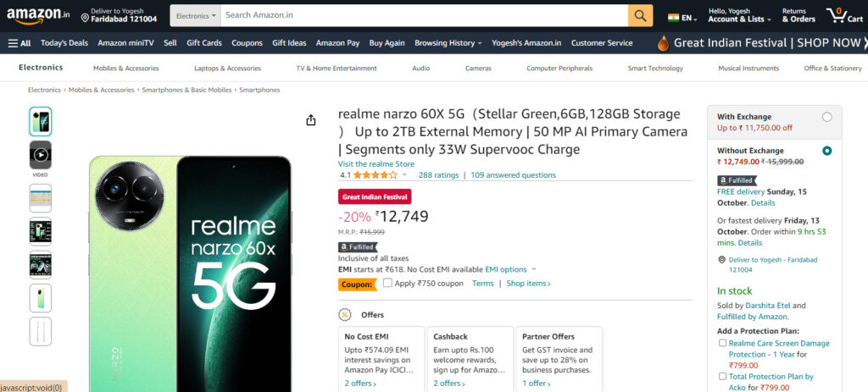Tick the Apply ₹750 coupon checkbox
This screenshot has height=392, width=868.
tap(387, 283)
